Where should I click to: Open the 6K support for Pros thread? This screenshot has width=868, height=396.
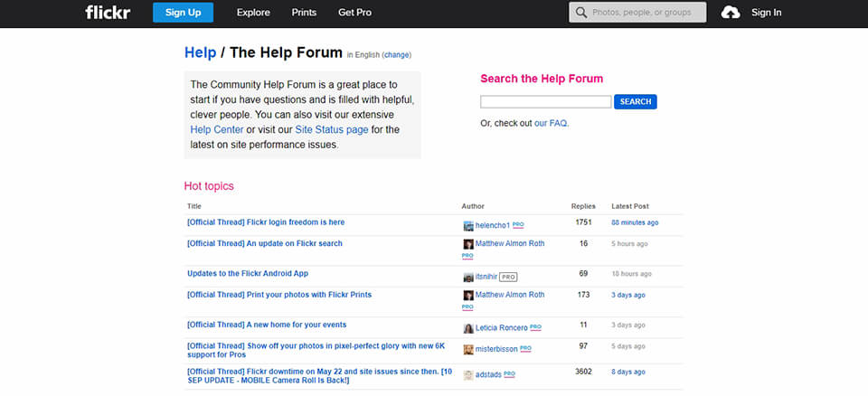(x=316, y=350)
